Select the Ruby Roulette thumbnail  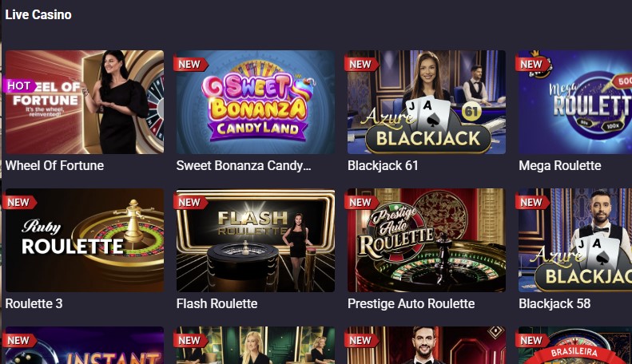coord(85,240)
